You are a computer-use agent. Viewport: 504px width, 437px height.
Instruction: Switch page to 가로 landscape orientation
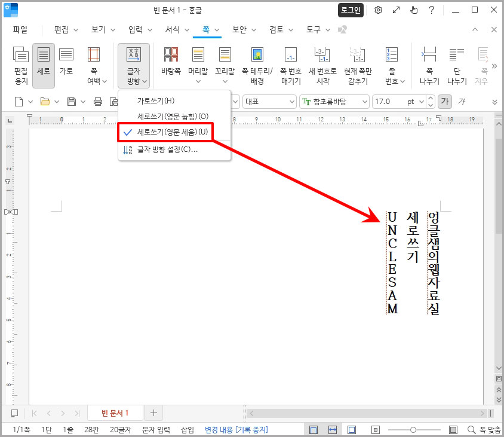[66, 63]
